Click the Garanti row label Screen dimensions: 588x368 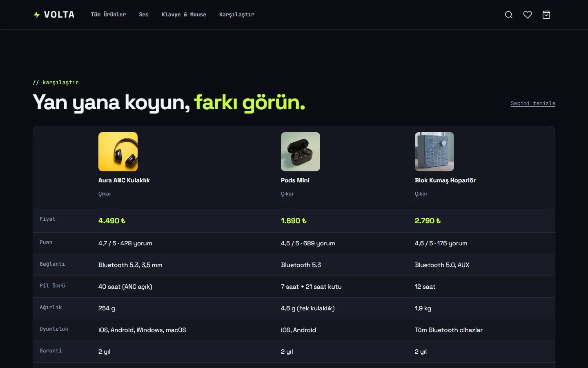point(51,351)
